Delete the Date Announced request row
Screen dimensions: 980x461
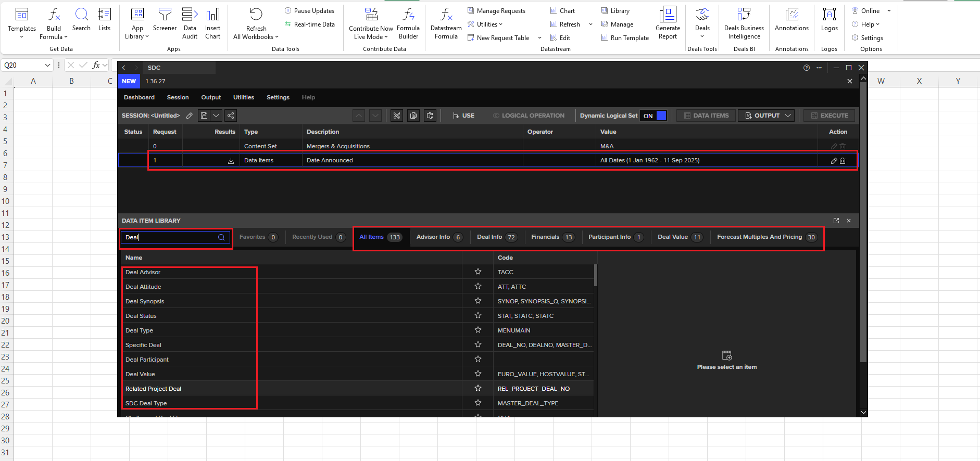pyautogui.click(x=843, y=161)
